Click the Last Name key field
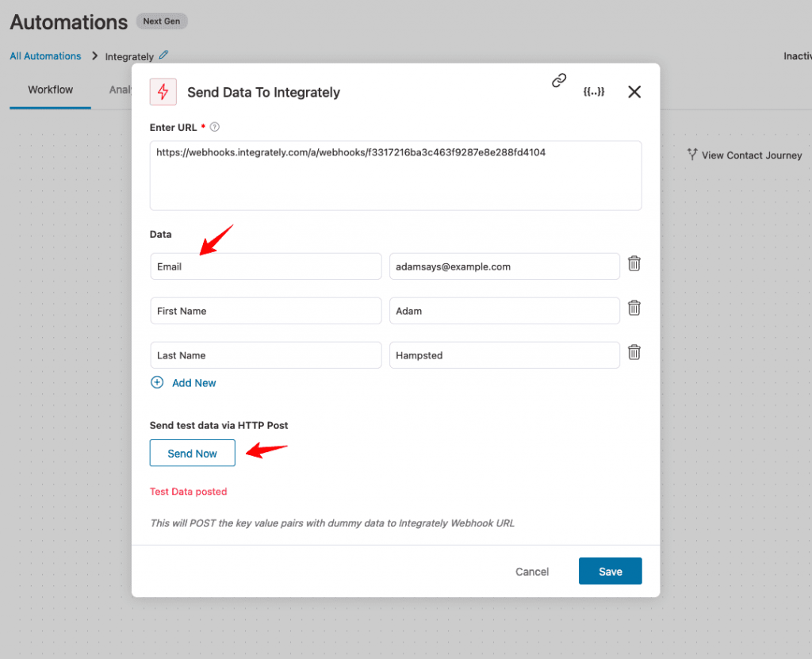The width and height of the screenshot is (812, 659). coord(266,355)
